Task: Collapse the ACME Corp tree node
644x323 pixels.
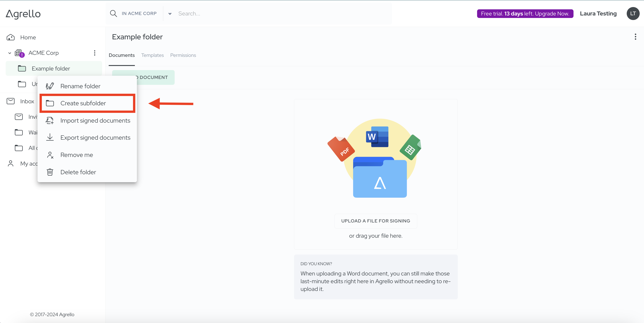Action: pyautogui.click(x=10, y=53)
